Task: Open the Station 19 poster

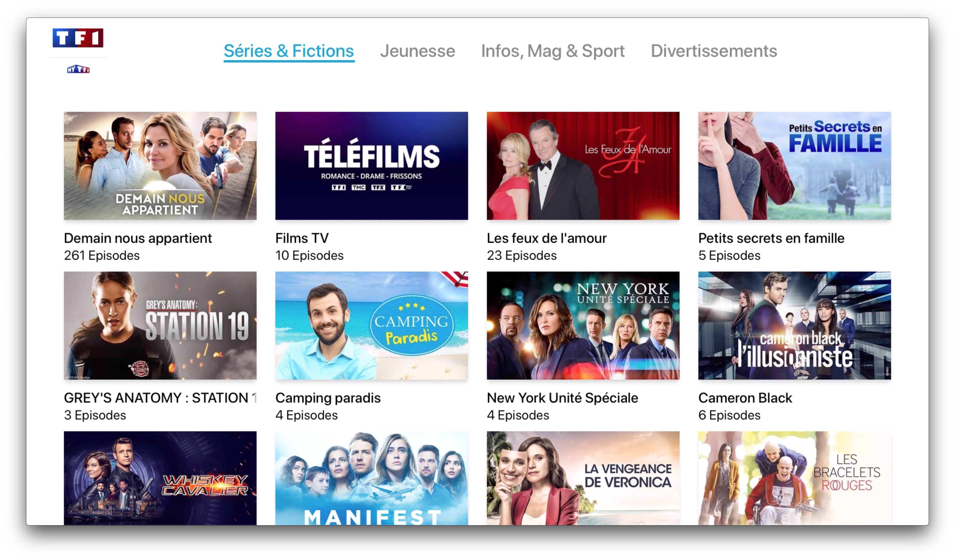Action: (160, 326)
